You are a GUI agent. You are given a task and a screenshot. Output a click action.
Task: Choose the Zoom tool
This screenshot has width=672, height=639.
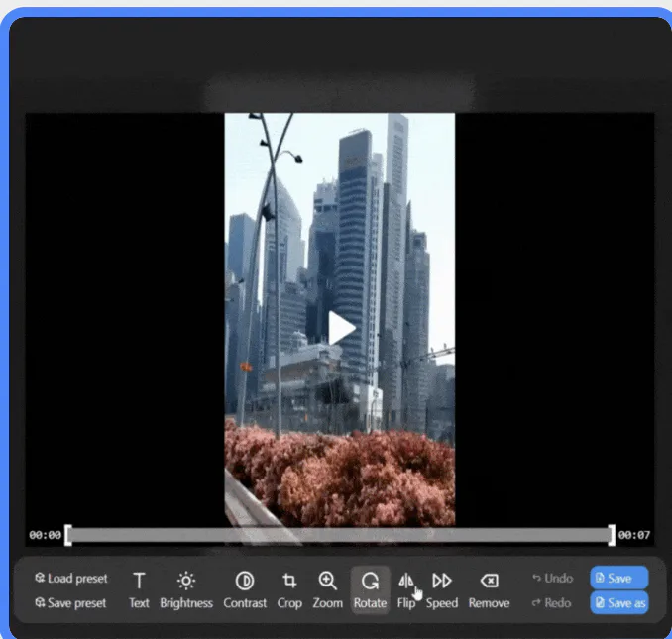(327, 590)
